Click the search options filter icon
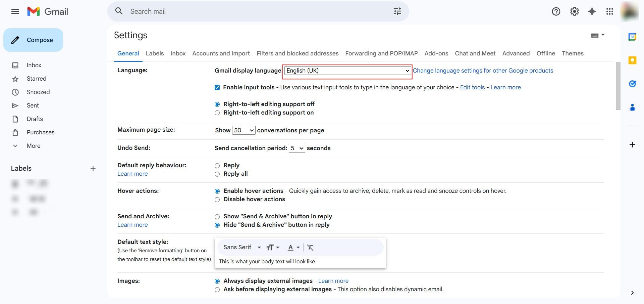 [x=397, y=11]
